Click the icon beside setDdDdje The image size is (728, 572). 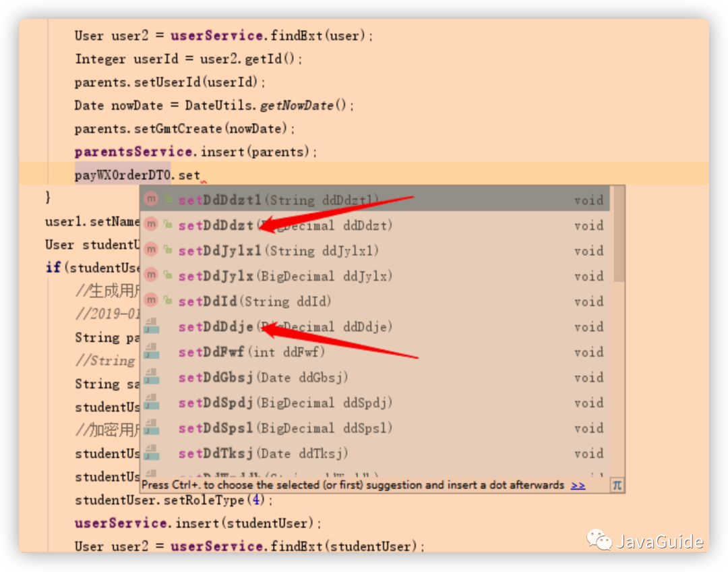(x=152, y=326)
